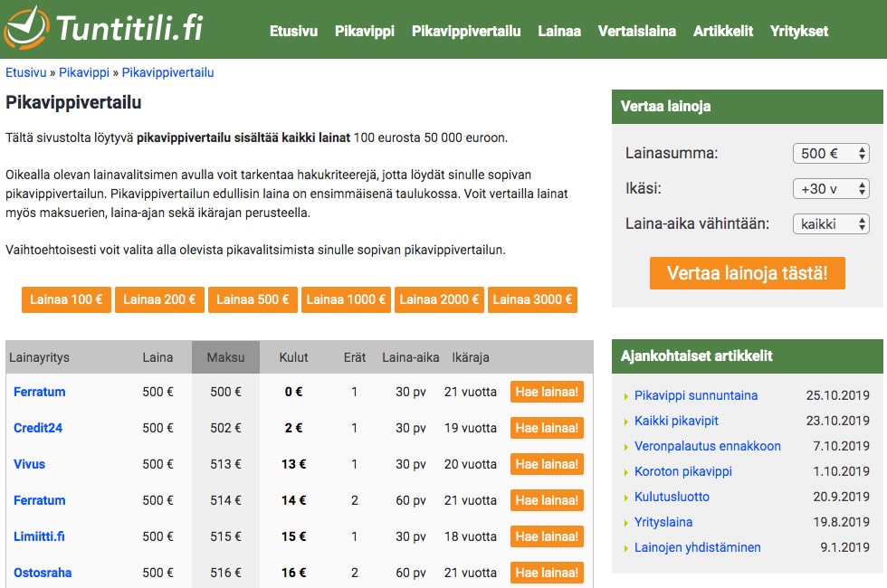Image resolution: width=887 pixels, height=588 pixels.
Task: Click the 13 € Kulut value for Vivus
Action: [x=293, y=464]
